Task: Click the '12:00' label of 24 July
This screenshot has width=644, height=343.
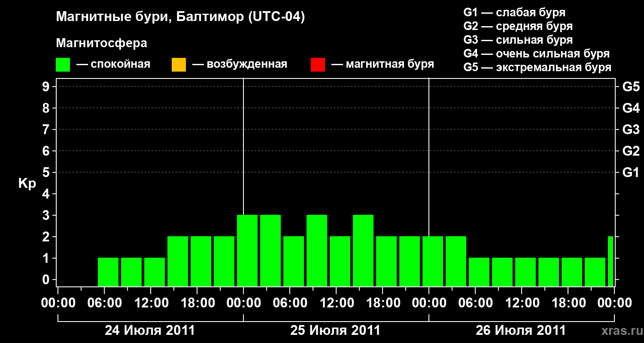Action: [151, 303]
